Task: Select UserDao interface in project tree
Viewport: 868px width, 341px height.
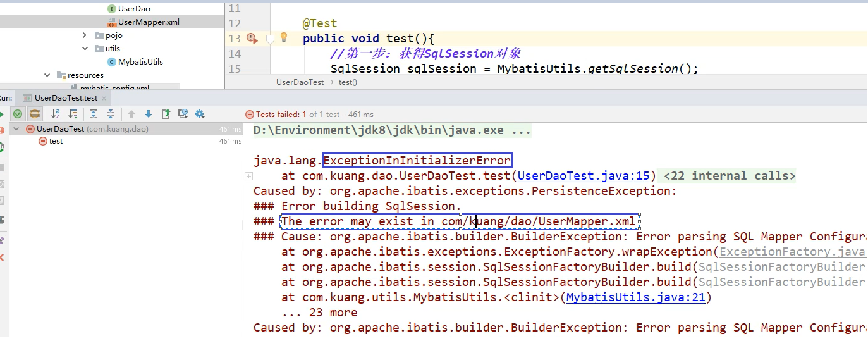Action: point(128,9)
